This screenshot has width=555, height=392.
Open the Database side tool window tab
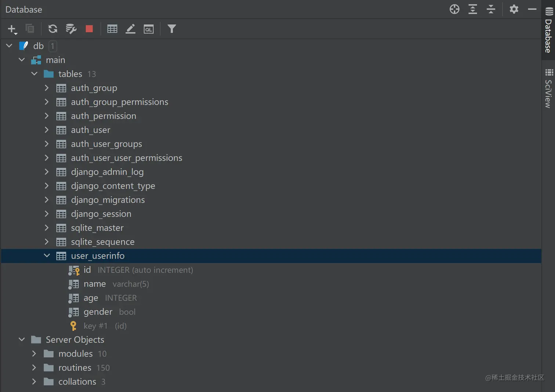point(548,30)
